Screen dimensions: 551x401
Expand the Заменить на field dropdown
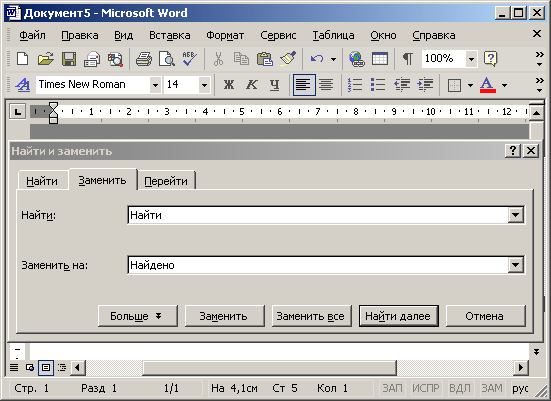[x=516, y=265]
